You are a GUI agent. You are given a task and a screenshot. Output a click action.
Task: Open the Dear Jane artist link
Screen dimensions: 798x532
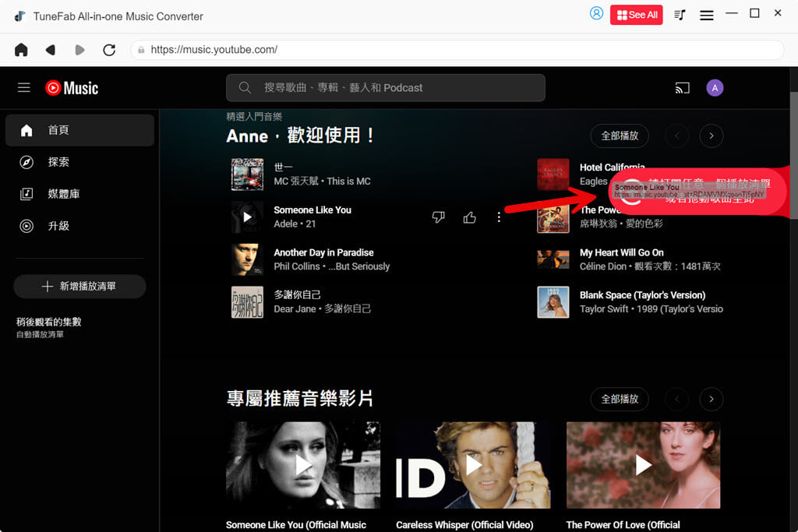(295, 308)
